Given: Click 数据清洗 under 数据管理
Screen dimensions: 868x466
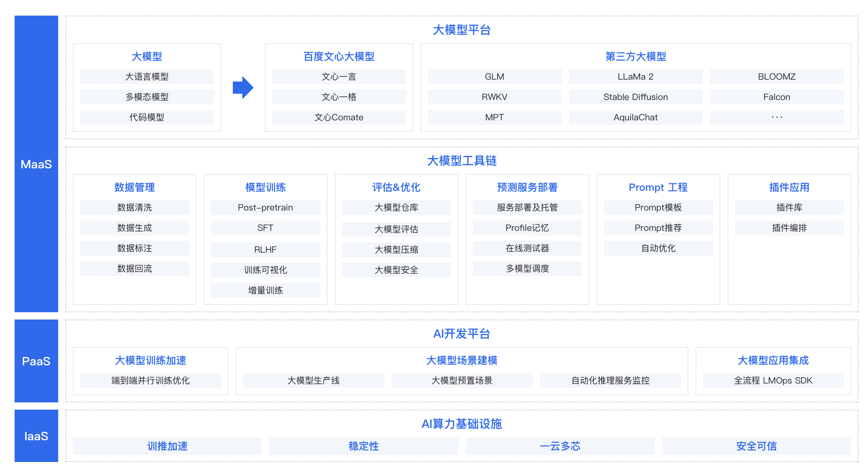Looking at the screenshot, I should point(135,208).
